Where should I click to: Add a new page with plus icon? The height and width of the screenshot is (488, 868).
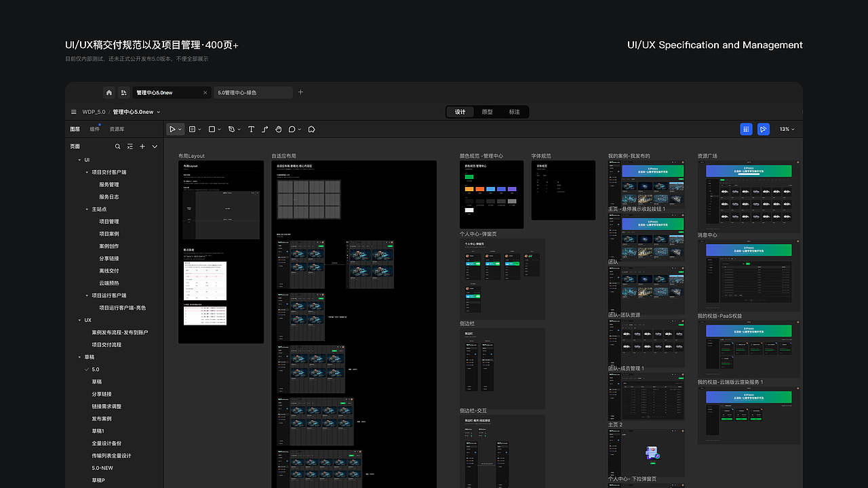(142, 146)
